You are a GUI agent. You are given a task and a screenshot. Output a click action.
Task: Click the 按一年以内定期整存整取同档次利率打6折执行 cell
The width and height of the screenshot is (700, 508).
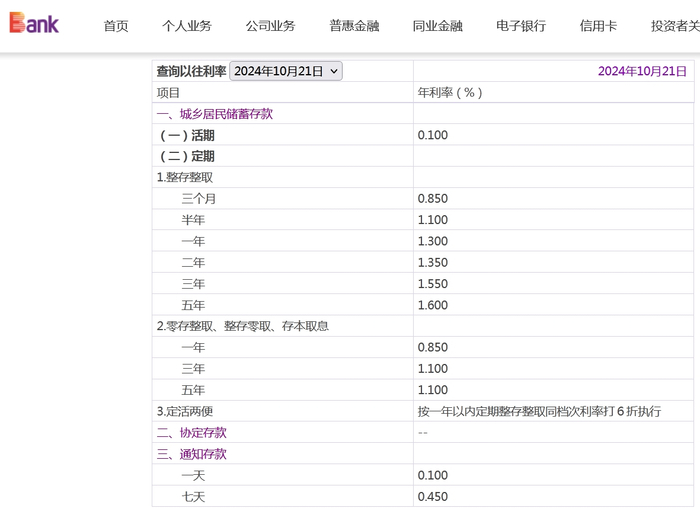[x=539, y=412]
